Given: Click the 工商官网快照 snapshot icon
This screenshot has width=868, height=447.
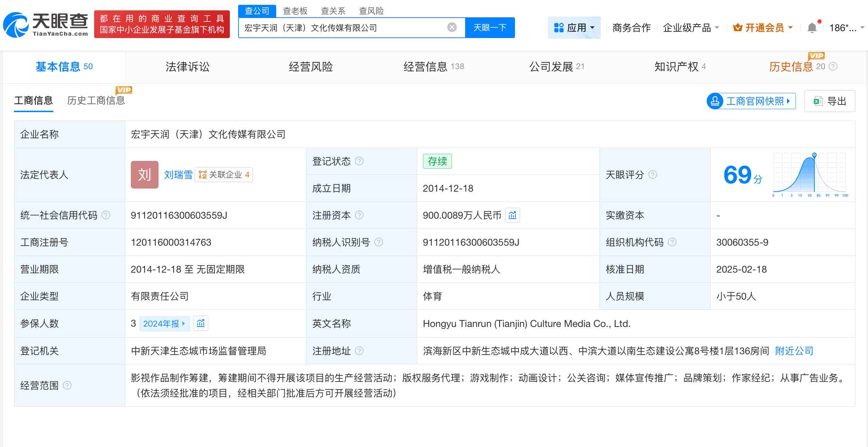Looking at the screenshot, I should [x=714, y=101].
